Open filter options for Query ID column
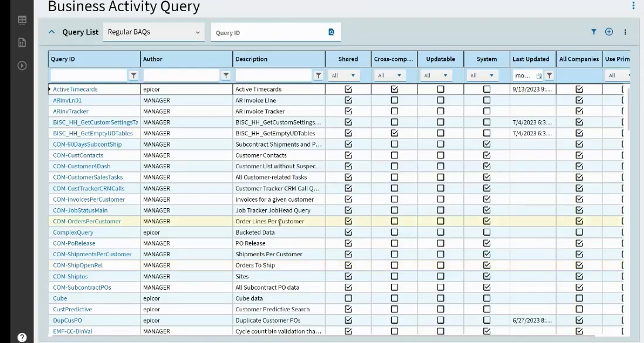The width and height of the screenshot is (644, 343). (134, 75)
